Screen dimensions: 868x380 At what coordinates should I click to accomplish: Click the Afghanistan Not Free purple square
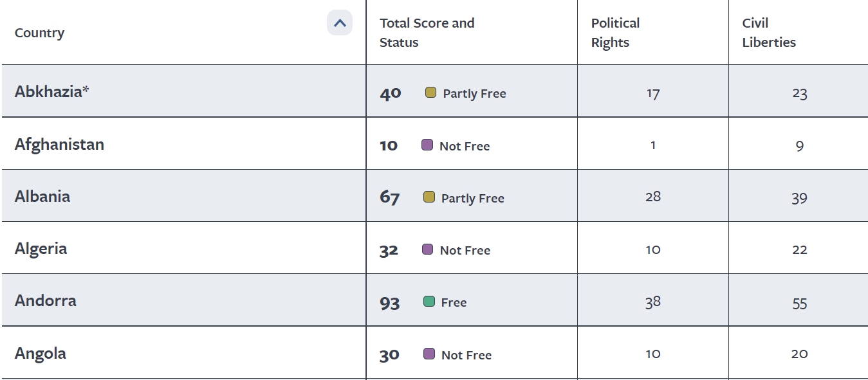coord(427,145)
